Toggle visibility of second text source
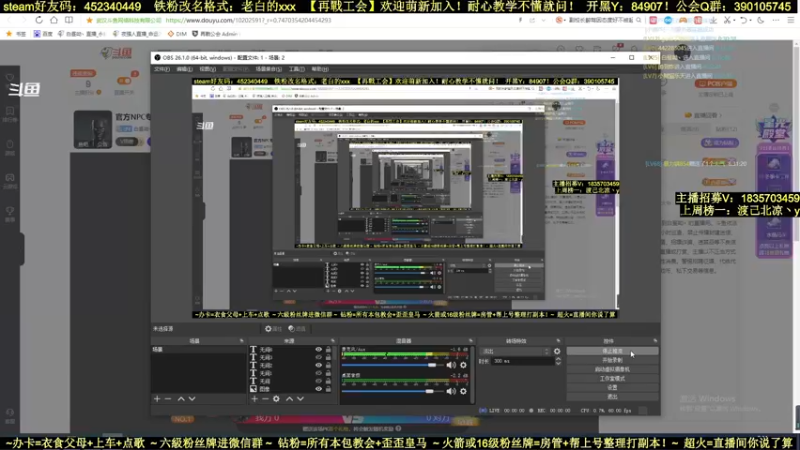 point(319,358)
